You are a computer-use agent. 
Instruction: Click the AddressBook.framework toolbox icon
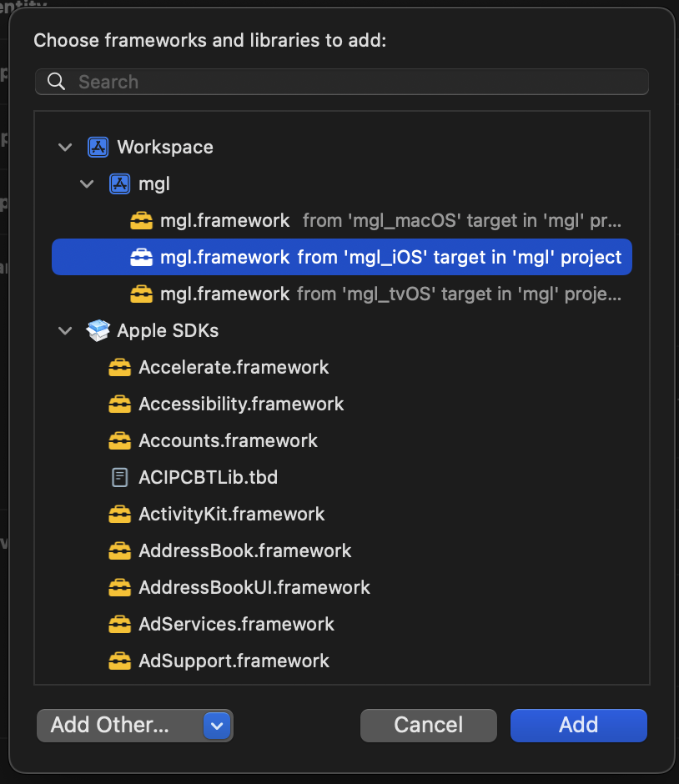click(x=120, y=550)
